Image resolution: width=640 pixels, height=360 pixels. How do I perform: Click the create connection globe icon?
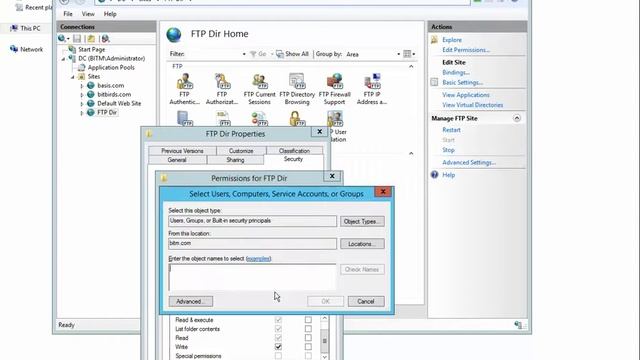(62, 39)
